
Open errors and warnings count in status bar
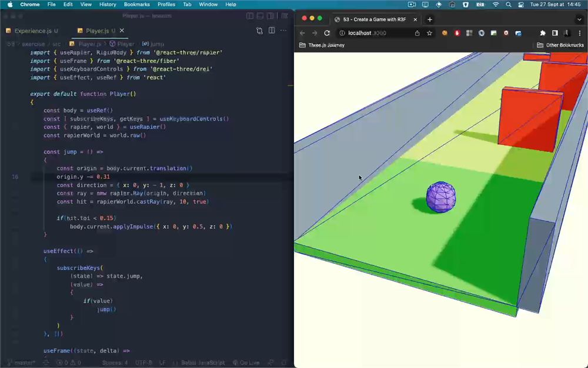[69, 363]
